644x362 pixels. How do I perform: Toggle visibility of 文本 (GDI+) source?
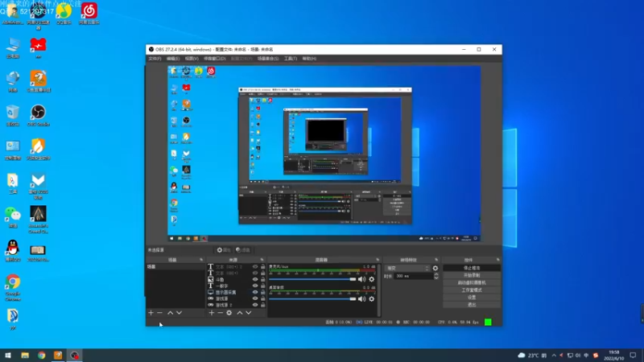tap(255, 273)
